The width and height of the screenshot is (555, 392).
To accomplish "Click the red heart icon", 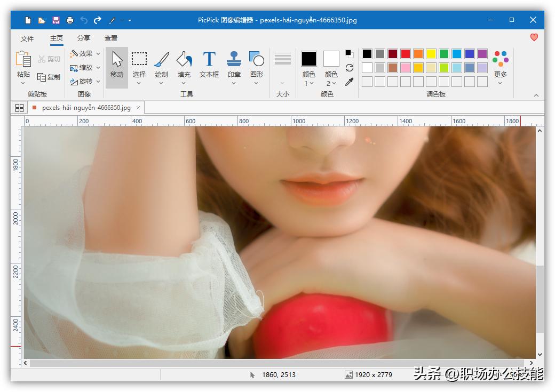I will point(534,37).
